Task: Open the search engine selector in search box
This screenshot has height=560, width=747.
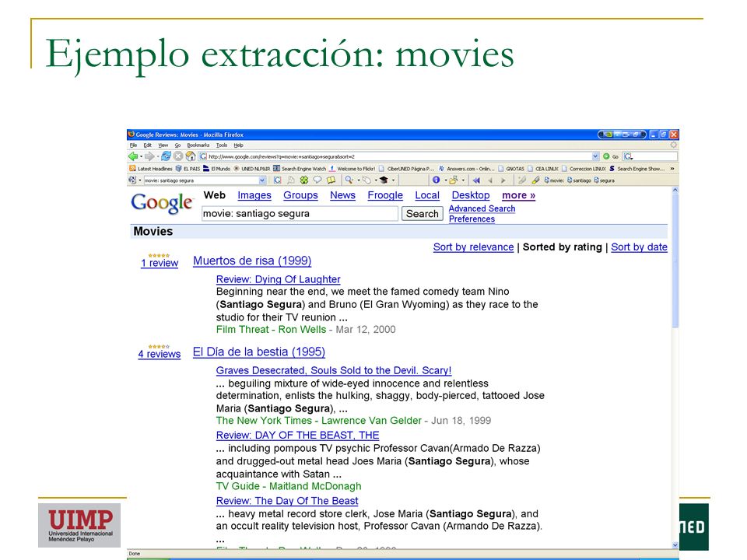Action: 629,156
